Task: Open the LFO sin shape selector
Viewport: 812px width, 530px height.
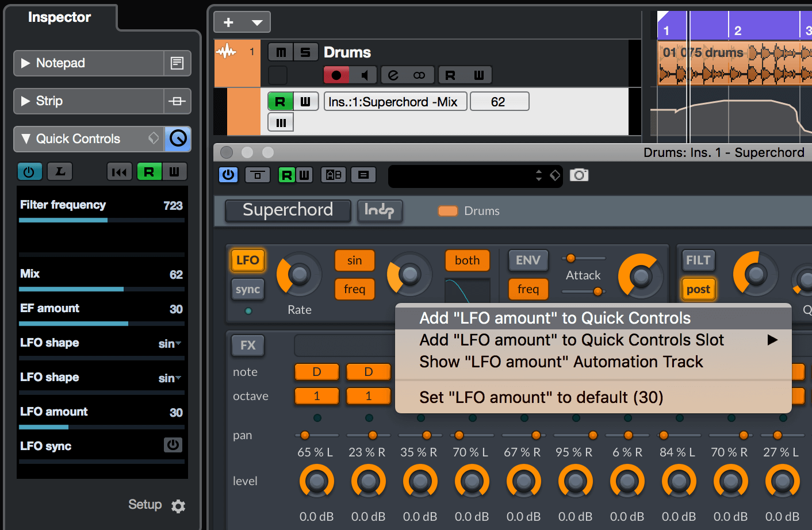Action: tap(355, 260)
